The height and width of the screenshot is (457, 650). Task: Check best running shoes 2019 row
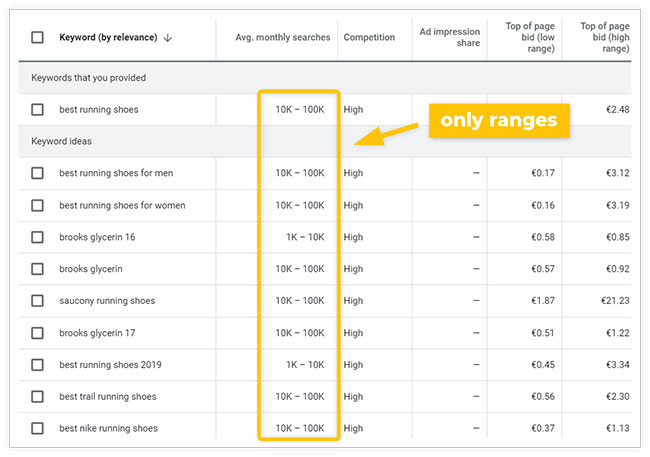(x=37, y=365)
